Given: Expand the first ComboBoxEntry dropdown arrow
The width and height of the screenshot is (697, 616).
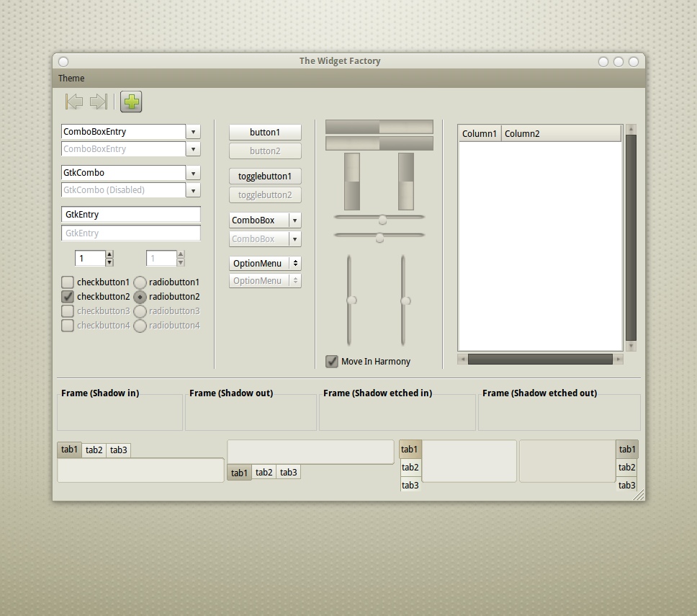Looking at the screenshot, I should (x=193, y=132).
